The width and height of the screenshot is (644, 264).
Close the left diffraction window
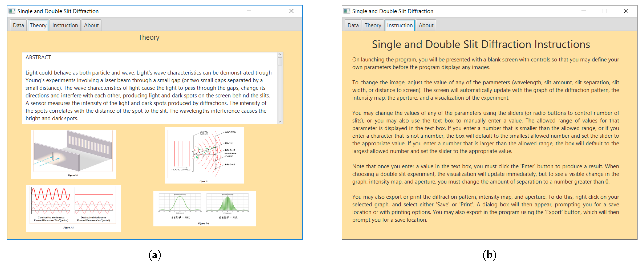(291, 11)
